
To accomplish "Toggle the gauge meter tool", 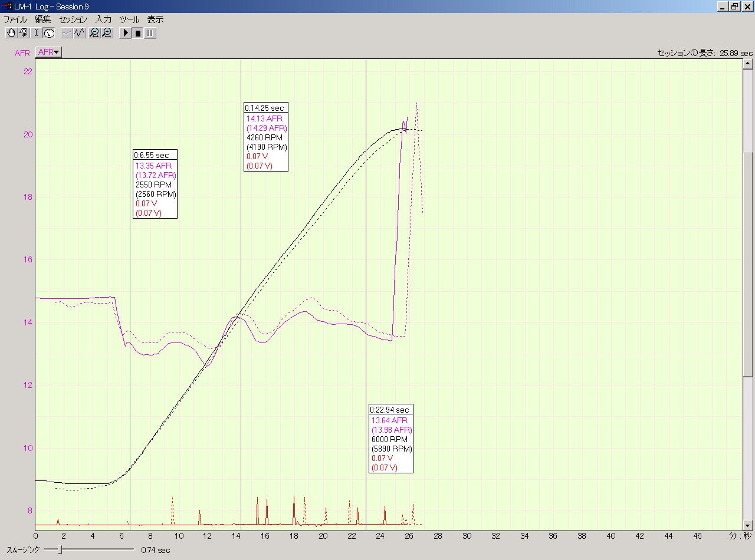I will click(49, 33).
